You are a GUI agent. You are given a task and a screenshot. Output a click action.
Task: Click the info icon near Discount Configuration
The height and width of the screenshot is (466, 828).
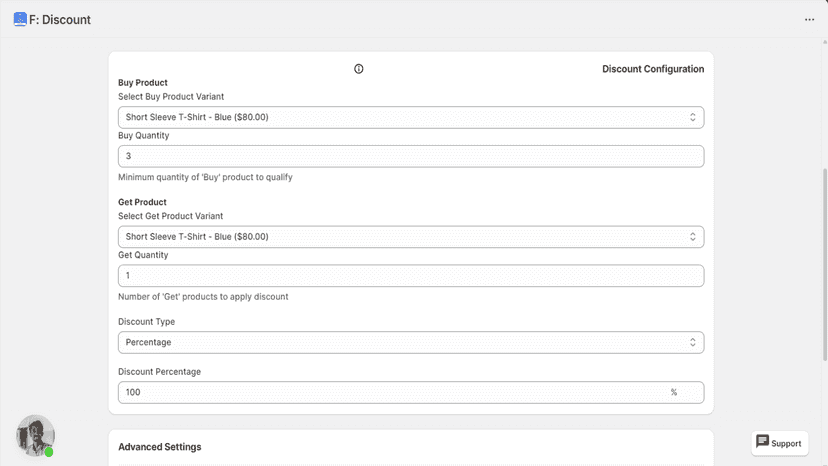point(359,69)
